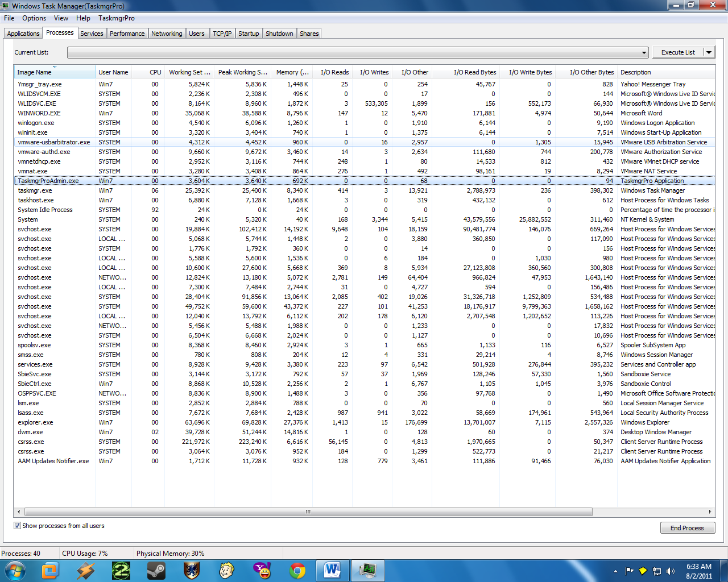This screenshot has width=728, height=582.
Task: Sort by the User Name column header
Action: point(113,72)
